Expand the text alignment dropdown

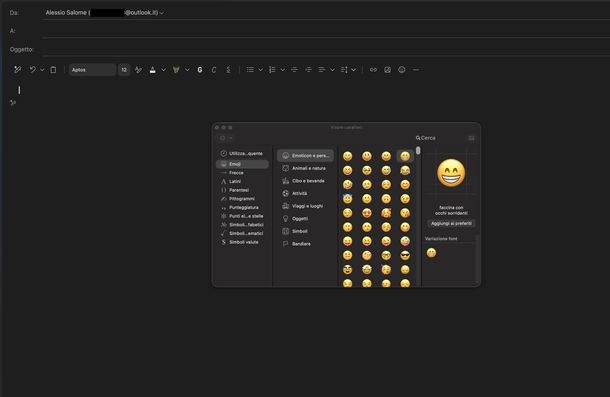(332, 70)
